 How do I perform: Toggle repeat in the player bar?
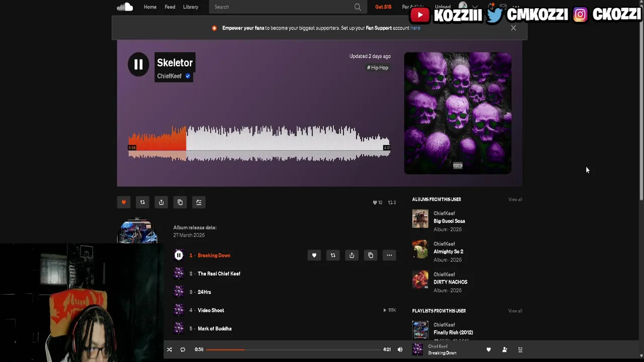tap(183, 349)
